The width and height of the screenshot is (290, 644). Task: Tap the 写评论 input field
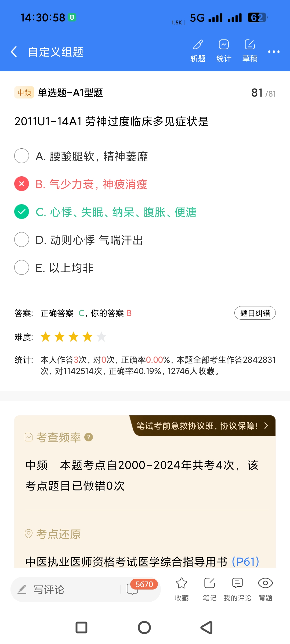67,590
